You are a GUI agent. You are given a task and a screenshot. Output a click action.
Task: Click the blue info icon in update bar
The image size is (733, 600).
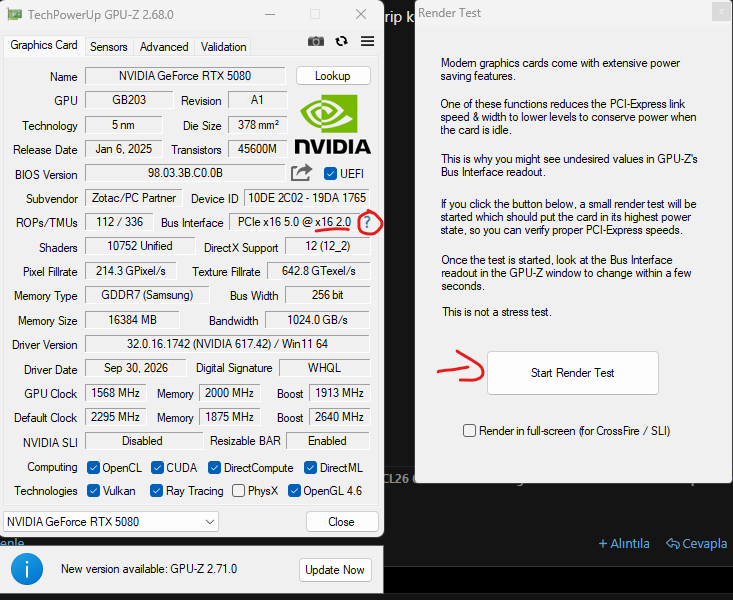pos(27,569)
